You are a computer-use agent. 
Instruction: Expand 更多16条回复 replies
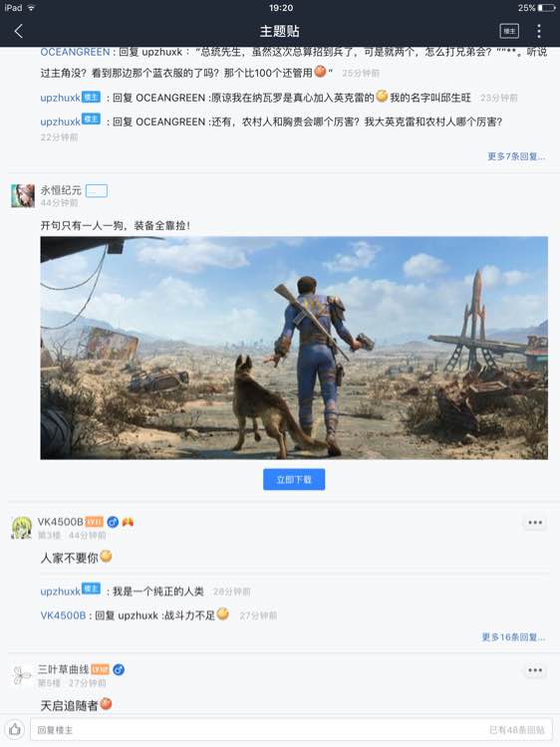(x=513, y=637)
